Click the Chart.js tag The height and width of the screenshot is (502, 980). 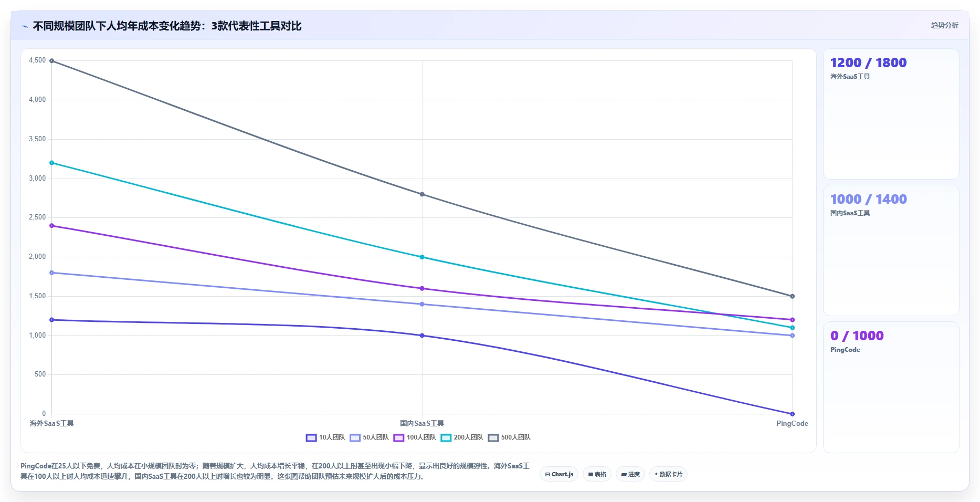point(559,474)
